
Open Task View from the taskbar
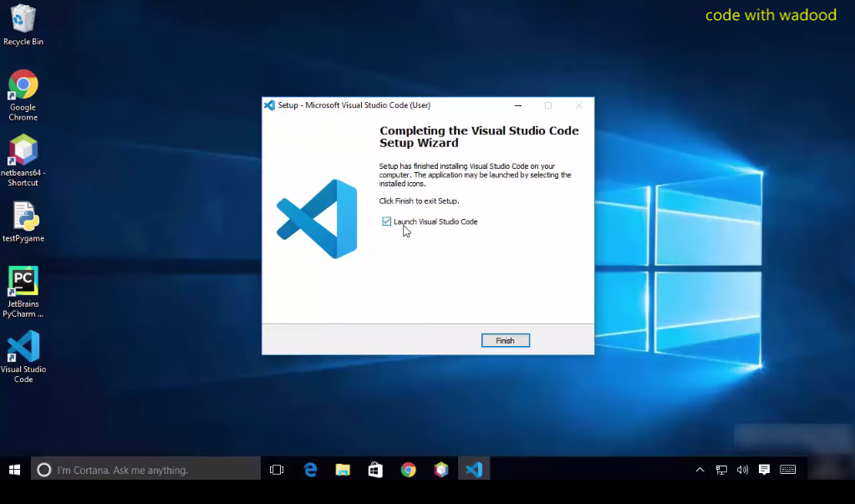277,470
